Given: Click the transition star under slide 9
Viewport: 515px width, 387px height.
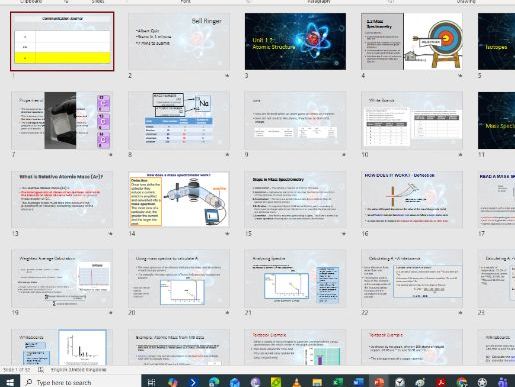Looking at the screenshot, I should click(x=344, y=155).
